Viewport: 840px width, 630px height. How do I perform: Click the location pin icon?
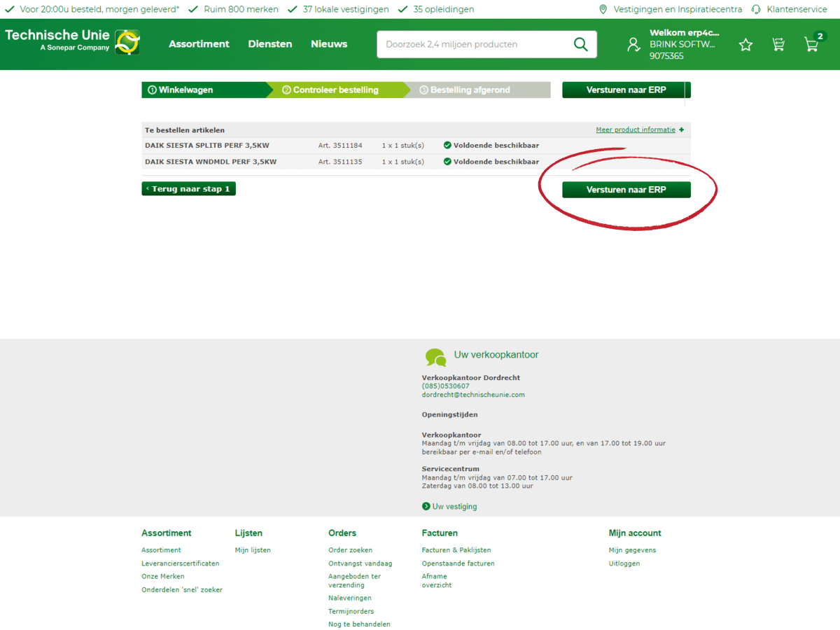click(x=603, y=9)
